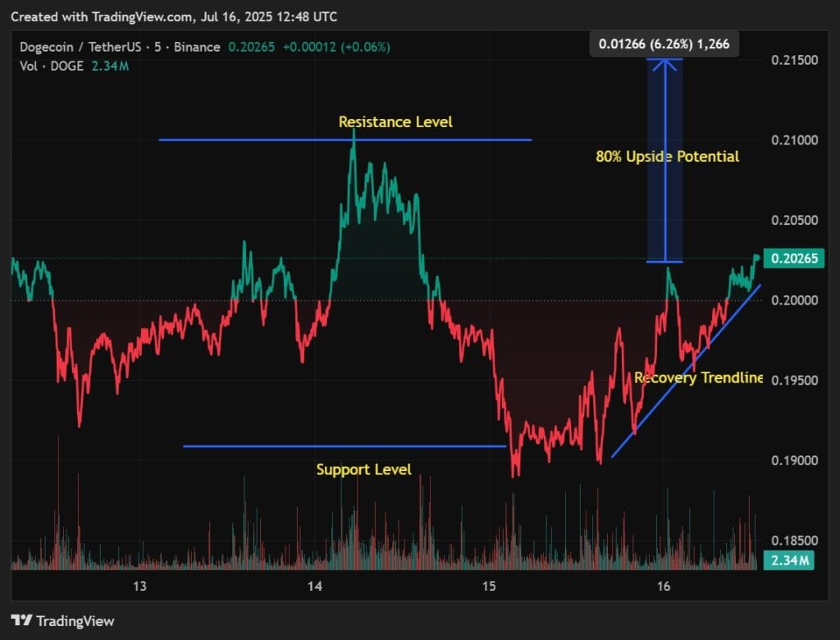Click the '0.01266 (6.26%) 1,266' measurement label
The width and height of the screenshot is (840, 640).
click(664, 44)
